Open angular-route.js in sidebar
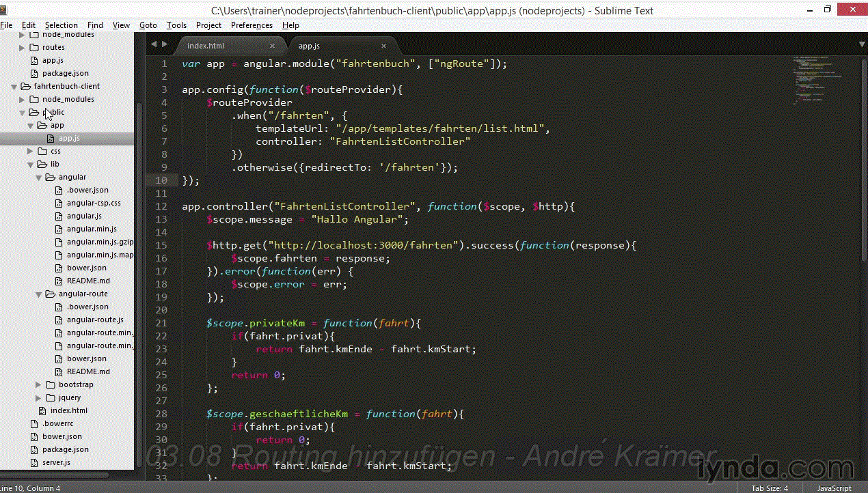 point(95,320)
